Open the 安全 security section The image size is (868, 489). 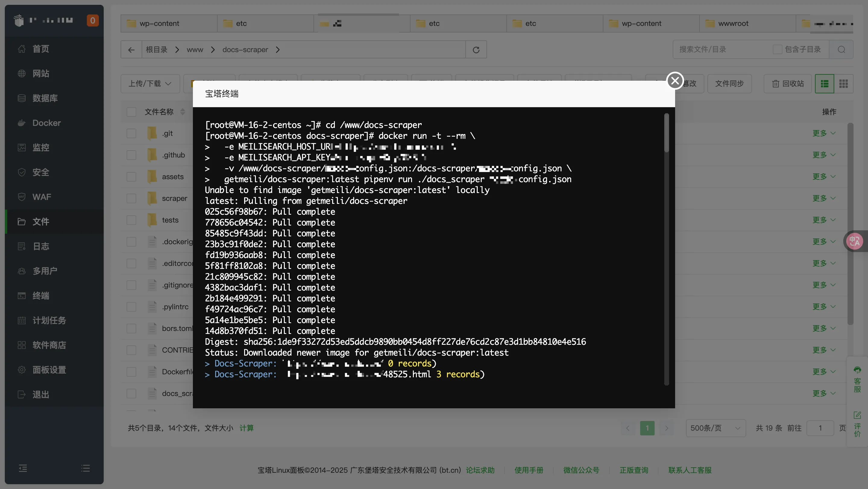(x=54, y=172)
